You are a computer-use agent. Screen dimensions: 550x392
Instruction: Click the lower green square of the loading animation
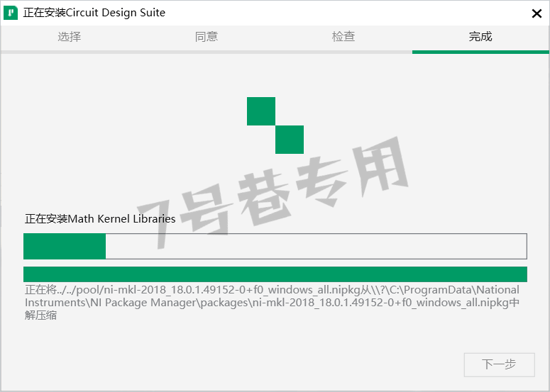point(290,140)
